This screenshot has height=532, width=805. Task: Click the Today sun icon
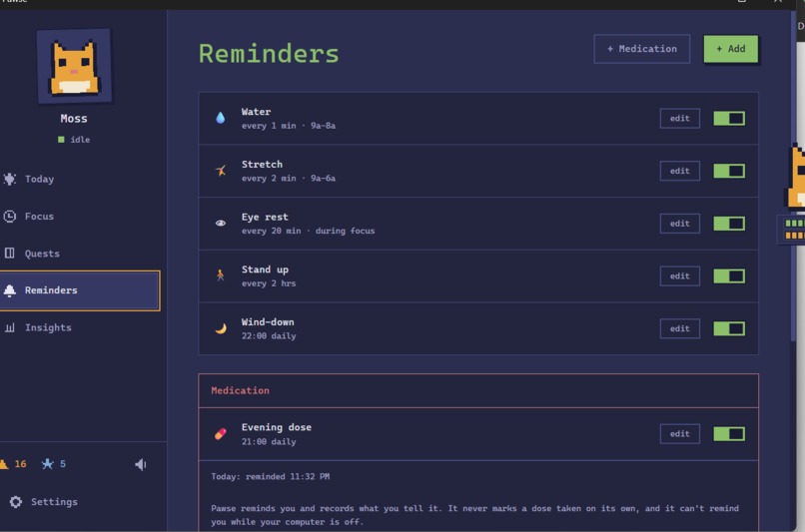pos(10,179)
